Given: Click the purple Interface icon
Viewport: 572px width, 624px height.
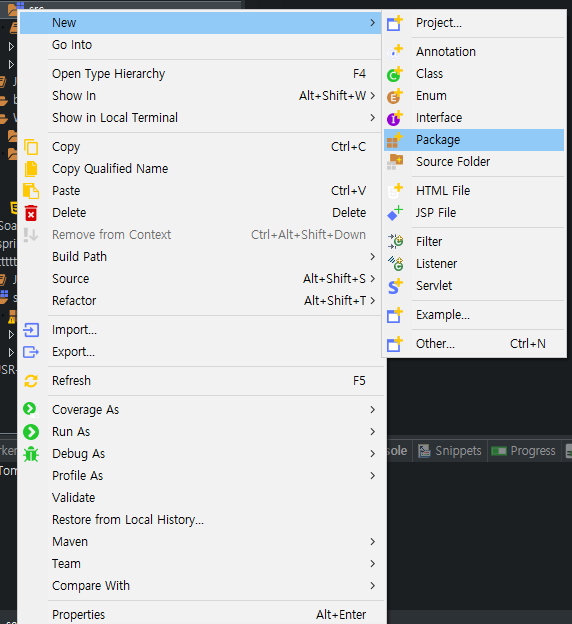Looking at the screenshot, I should tap(395, 118).
